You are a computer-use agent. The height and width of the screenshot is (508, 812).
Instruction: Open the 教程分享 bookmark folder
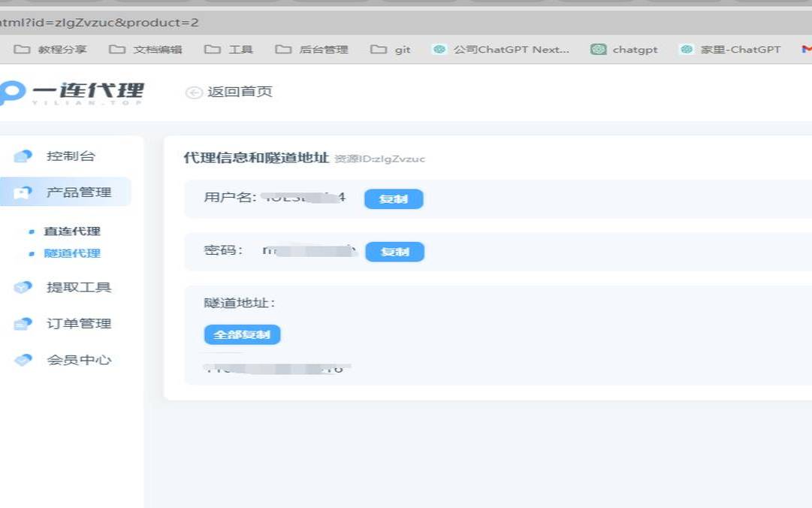click(50, 50)
